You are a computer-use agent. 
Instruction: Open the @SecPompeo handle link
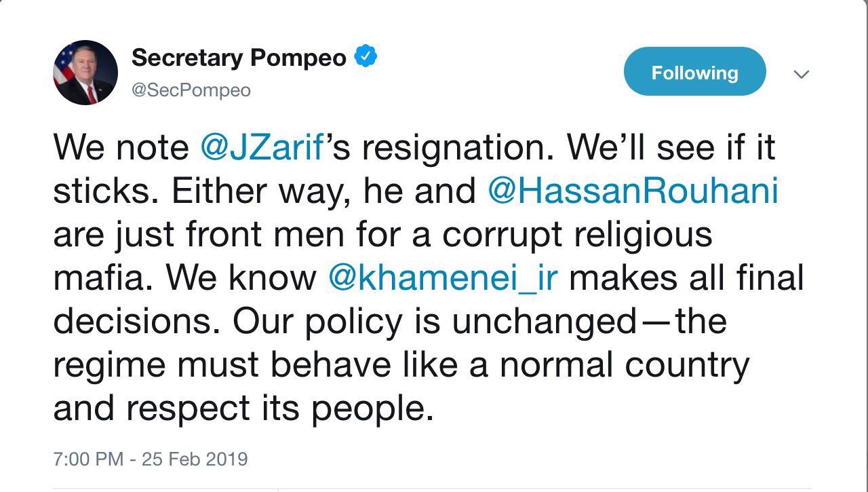coord(191,90)
